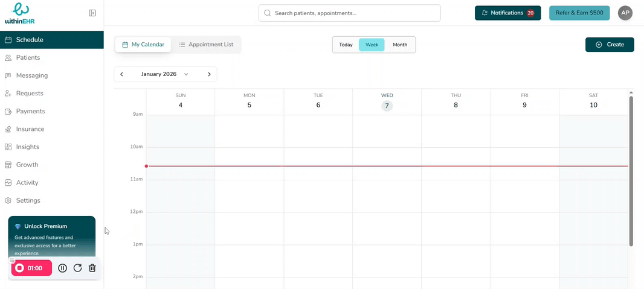
Task: Open the Insurance section
Action: point(30,129)
